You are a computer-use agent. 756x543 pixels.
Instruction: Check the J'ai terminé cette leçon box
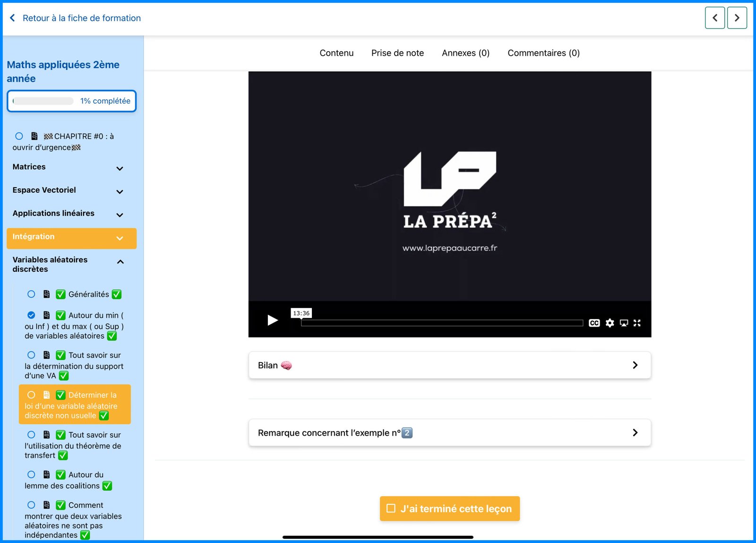click(x=391, y=509)
